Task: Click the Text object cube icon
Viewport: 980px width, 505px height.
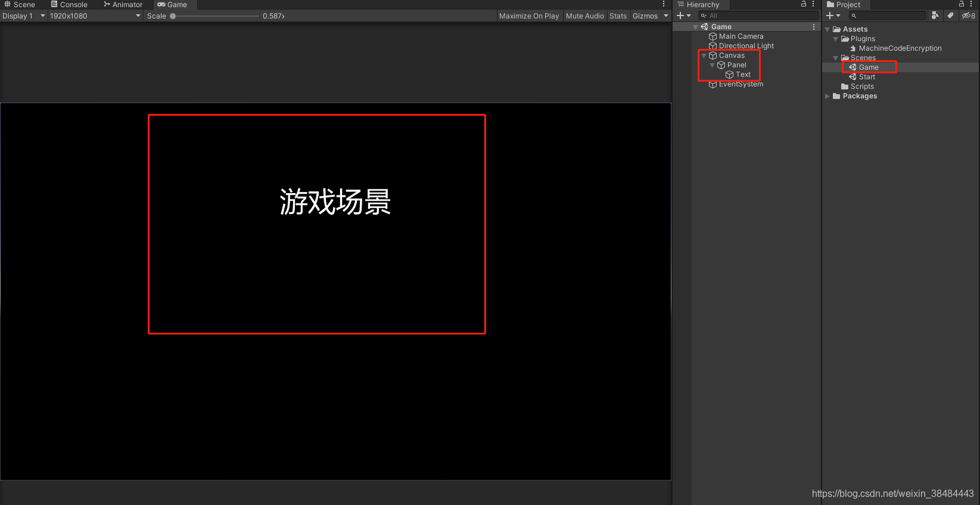Action: click(x=729, y=75)
